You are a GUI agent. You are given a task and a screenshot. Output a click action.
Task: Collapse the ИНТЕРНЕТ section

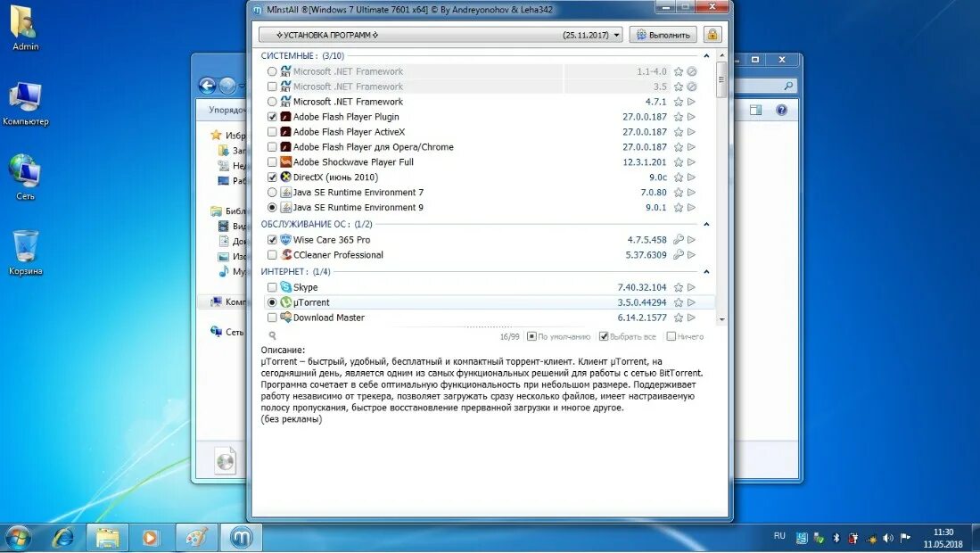(x=706, y=272)
